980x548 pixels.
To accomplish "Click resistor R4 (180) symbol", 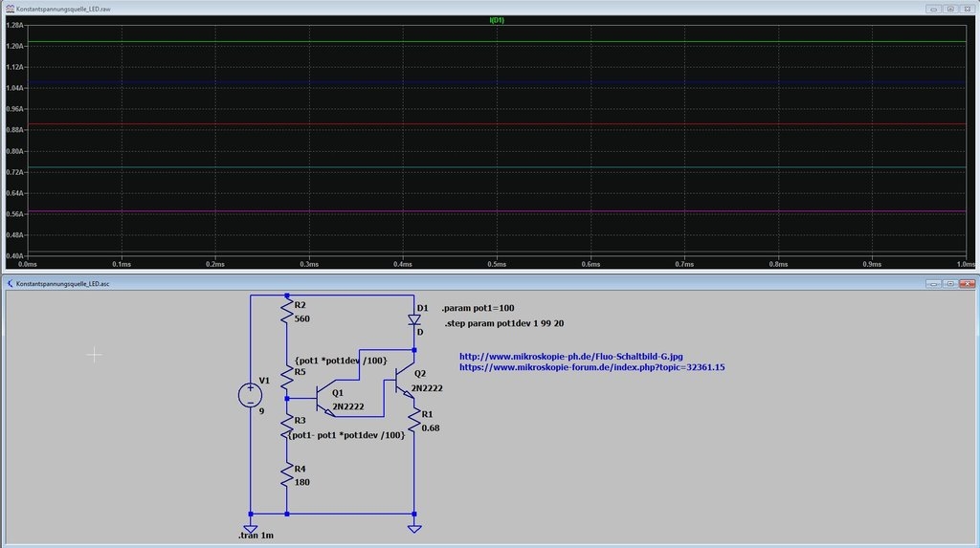I will pyautogui.click(x=287, y=474).
